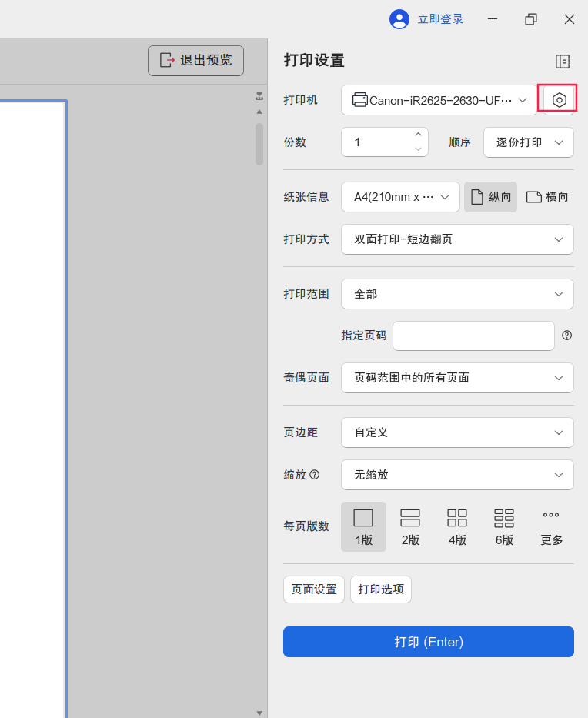Open the A4 paper size dropdown
588x718 pixels.
click(x=400, y=197)
